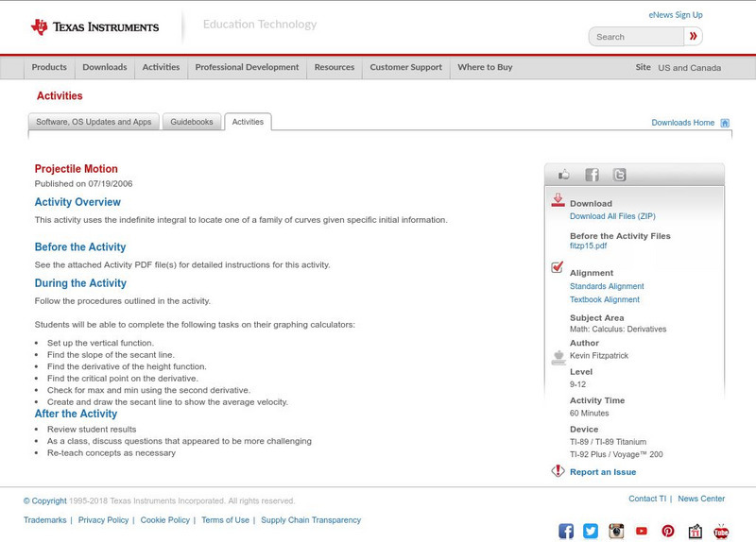Switch to the Guidebooks tab

click(x=192, y=122)
